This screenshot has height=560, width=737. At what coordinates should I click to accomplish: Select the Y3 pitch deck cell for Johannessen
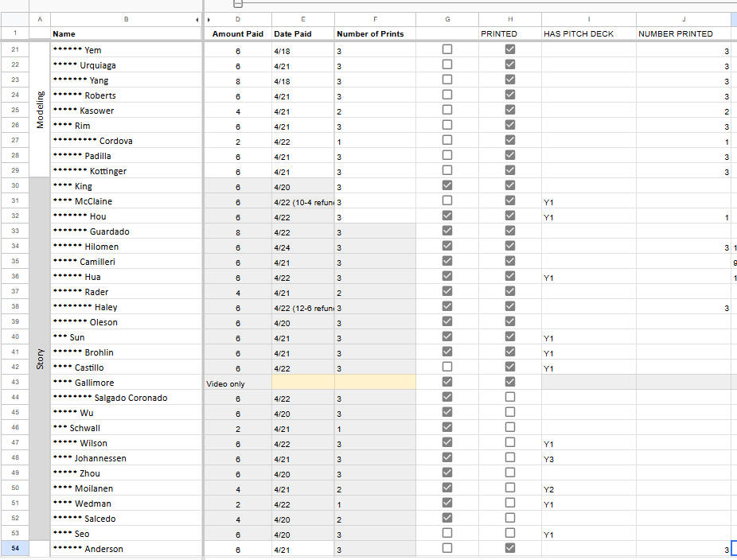pos(589,458)
